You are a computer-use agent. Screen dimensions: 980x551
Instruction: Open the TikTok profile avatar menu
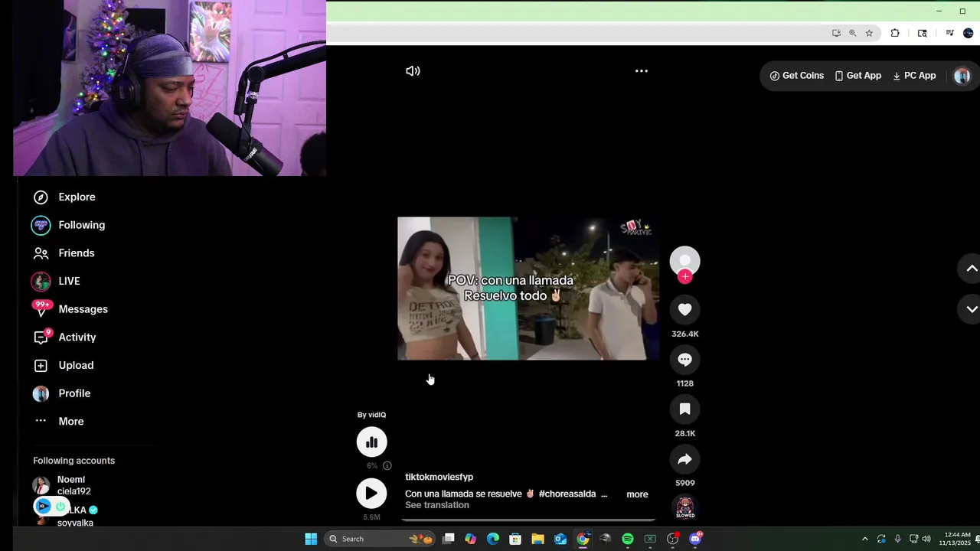click(x=962, y=76)
